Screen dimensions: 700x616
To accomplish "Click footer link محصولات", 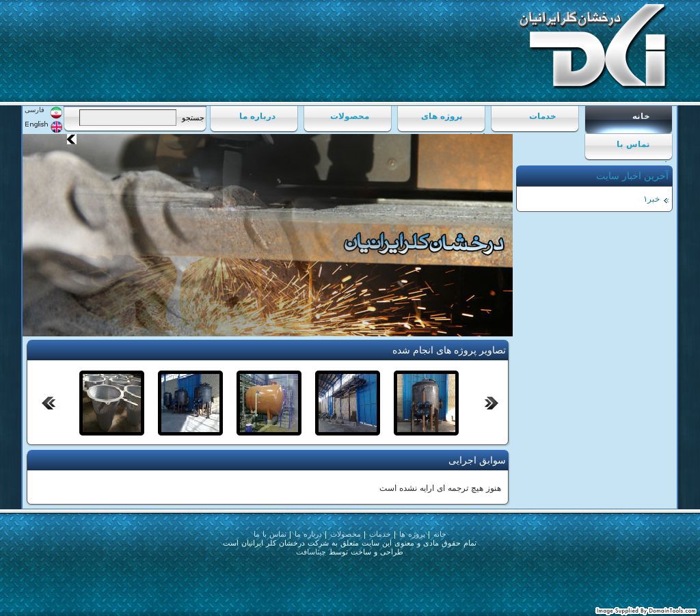I will click(x=345, y=535).
